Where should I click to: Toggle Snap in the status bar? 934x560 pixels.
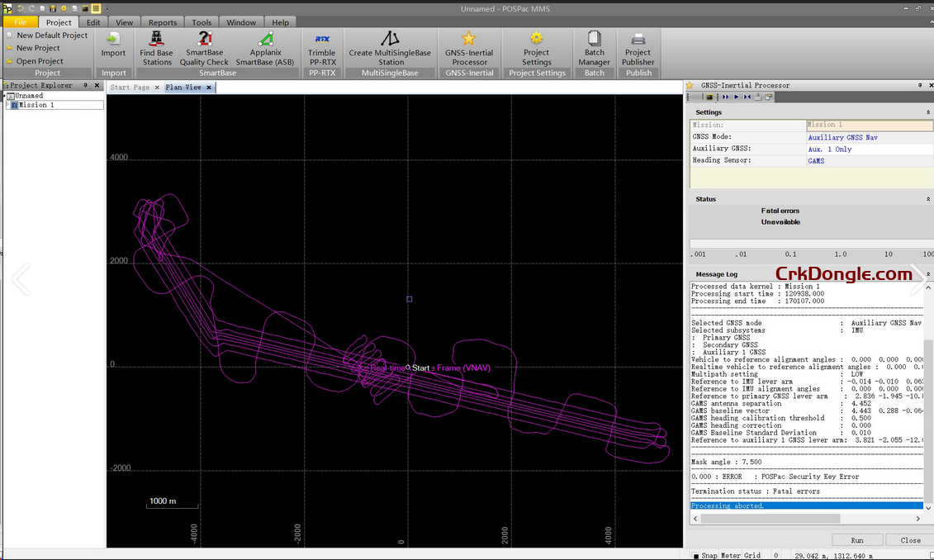tap(710, 555)
